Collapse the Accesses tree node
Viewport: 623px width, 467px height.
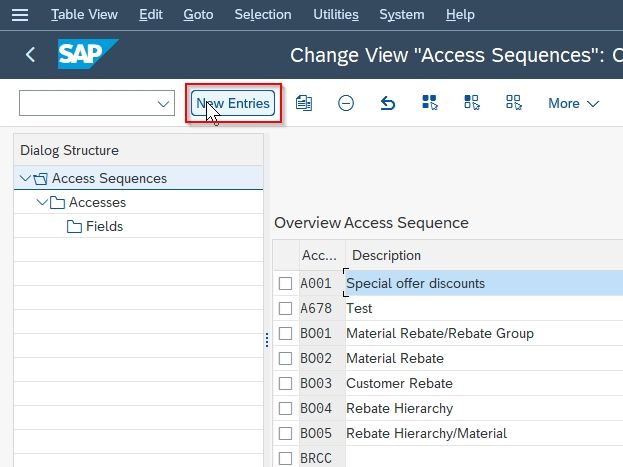(42, 202)
